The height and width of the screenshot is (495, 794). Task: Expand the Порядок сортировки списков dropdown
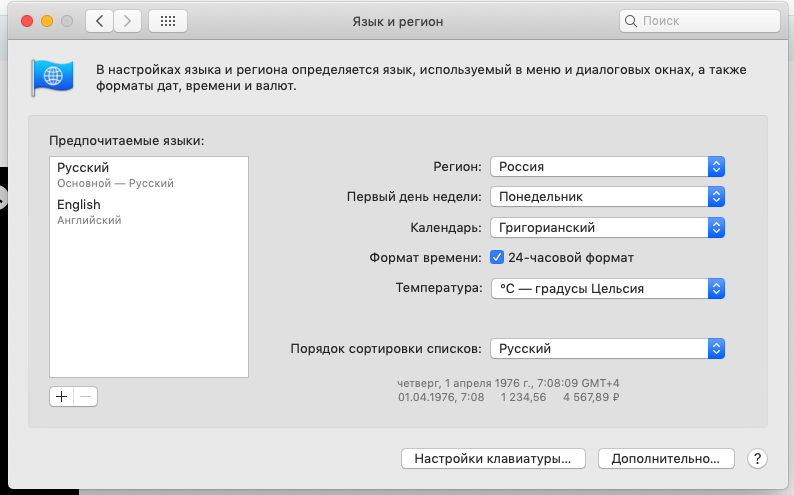[607, 349]
